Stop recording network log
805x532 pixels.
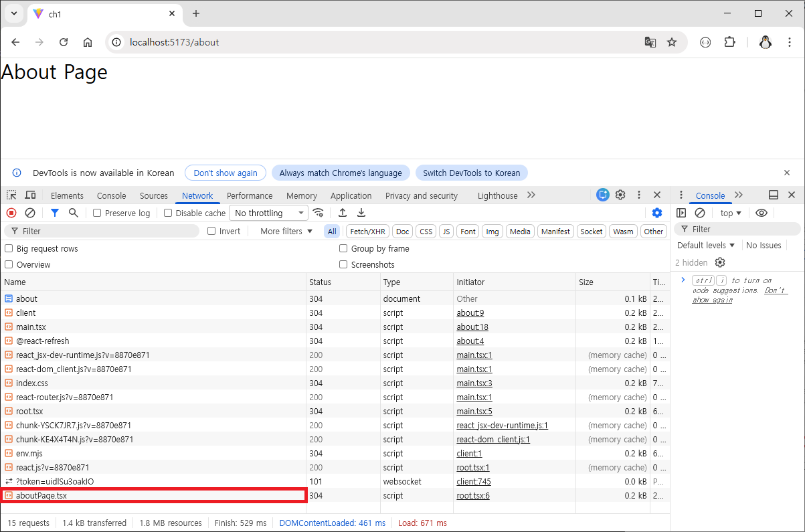coord(11,213)
